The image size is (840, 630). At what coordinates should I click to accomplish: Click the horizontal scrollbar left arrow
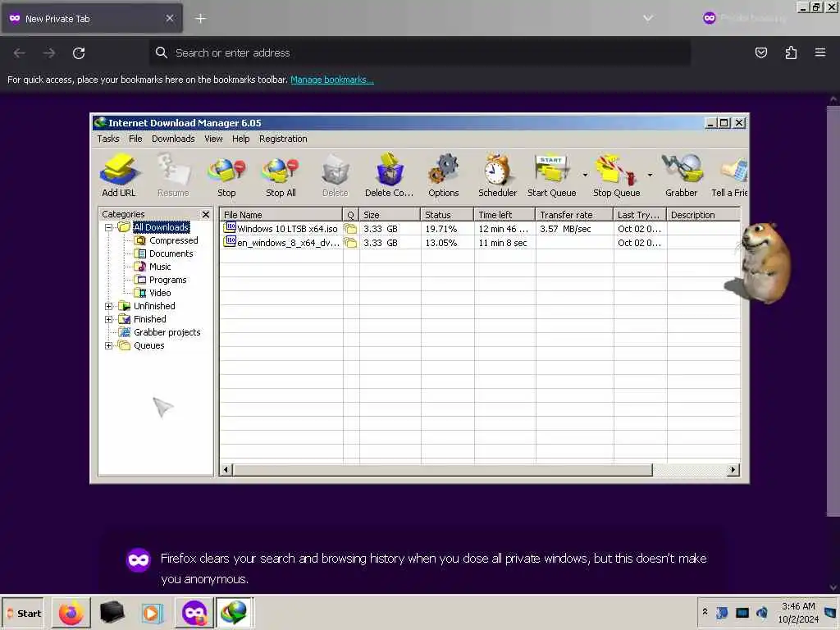point(226,470)
